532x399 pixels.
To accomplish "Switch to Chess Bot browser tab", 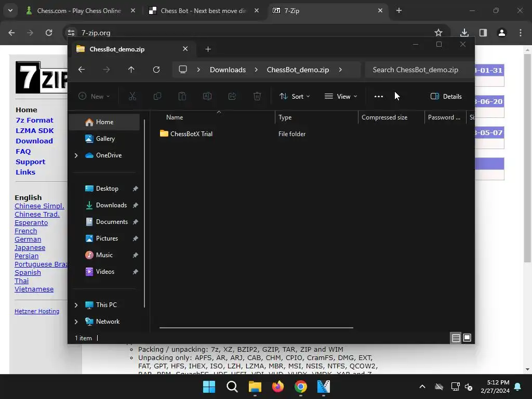I will [x=203, y=11].
